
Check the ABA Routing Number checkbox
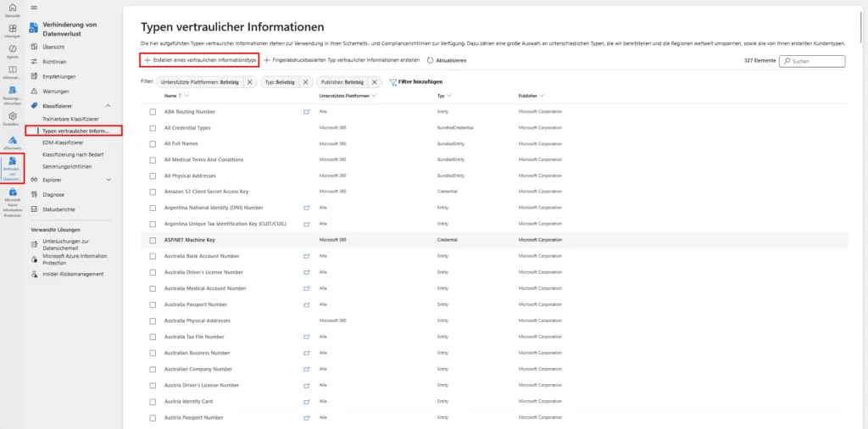[x=153, y=111]
